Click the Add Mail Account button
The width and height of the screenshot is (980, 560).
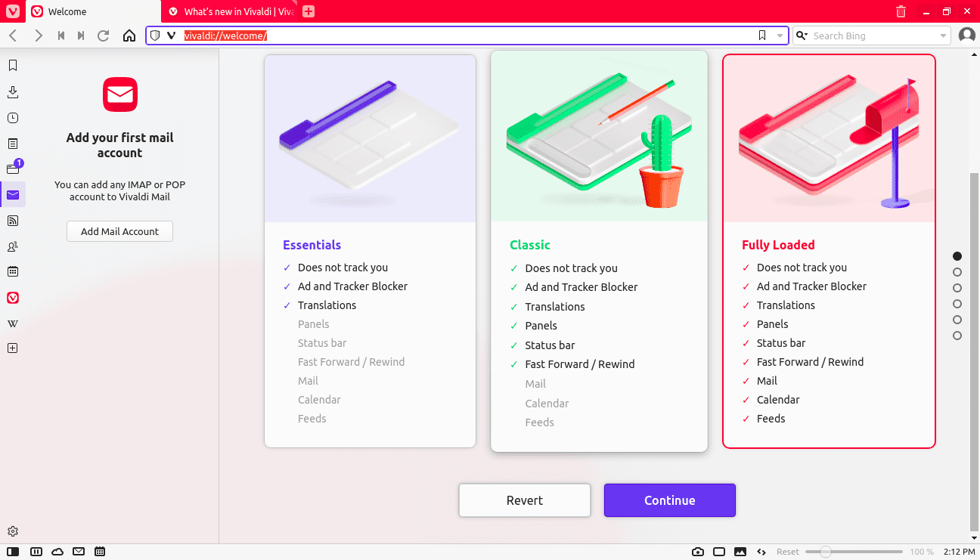tap(119, 231)
